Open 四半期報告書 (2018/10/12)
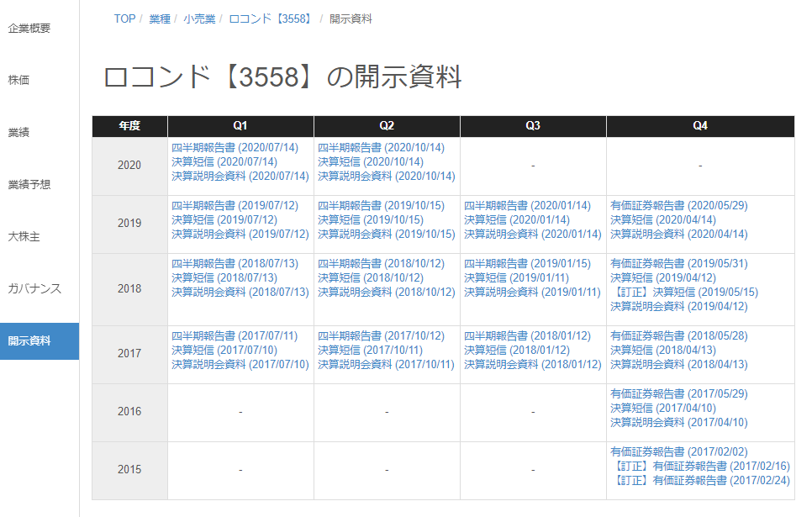812x517 pixels. 381,264
